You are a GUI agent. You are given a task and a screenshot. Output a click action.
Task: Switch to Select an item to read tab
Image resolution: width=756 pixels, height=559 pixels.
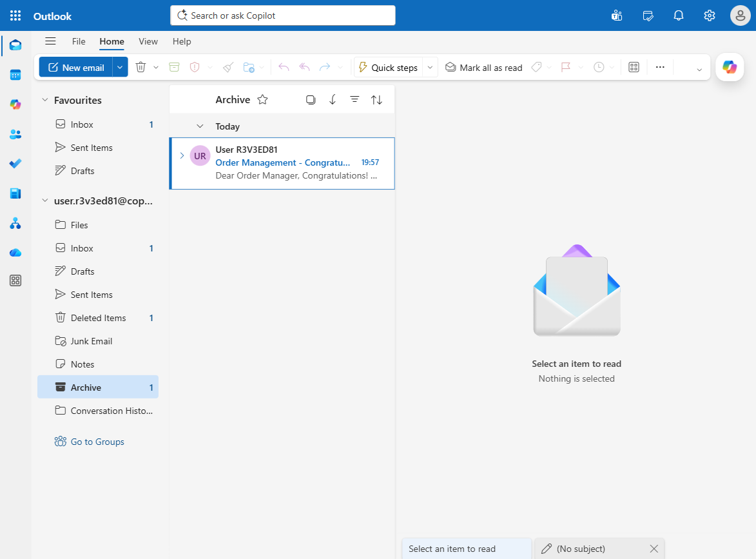[467, 549]
